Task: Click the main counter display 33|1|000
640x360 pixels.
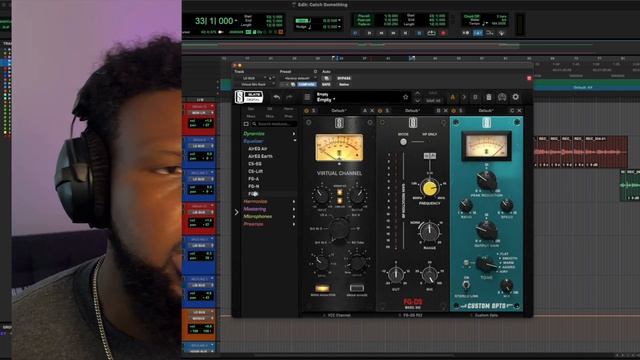Action: (213, 21)
